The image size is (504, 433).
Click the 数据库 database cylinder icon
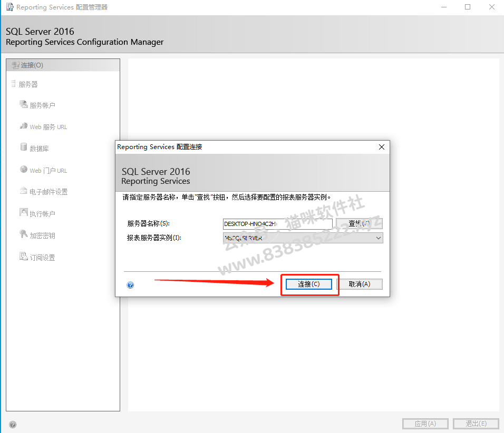[24, 147]
